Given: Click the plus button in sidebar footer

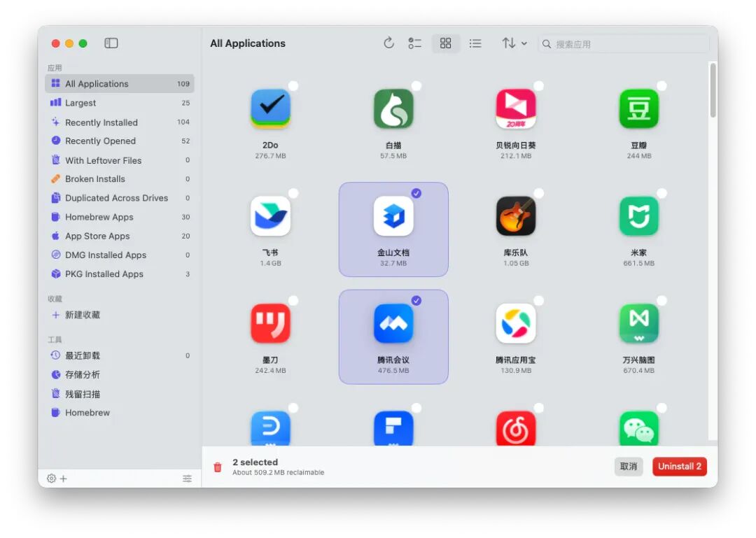Looking at the screenshot, I should 64,479.
